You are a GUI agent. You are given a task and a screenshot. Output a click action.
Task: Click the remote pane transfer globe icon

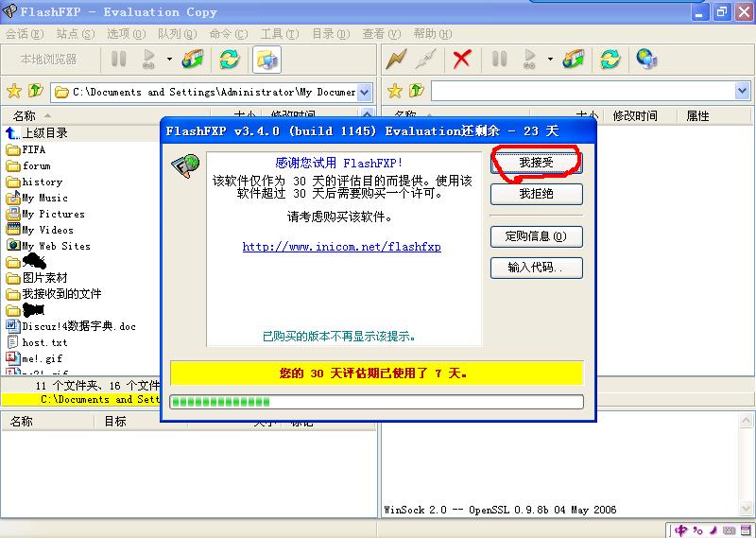[574, 59]
